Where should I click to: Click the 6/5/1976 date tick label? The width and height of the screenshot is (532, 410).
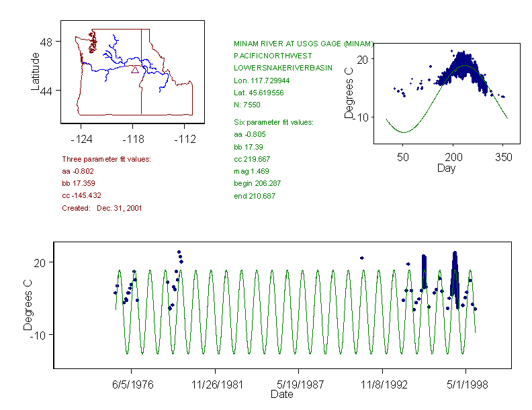click(x=132, y=385)
